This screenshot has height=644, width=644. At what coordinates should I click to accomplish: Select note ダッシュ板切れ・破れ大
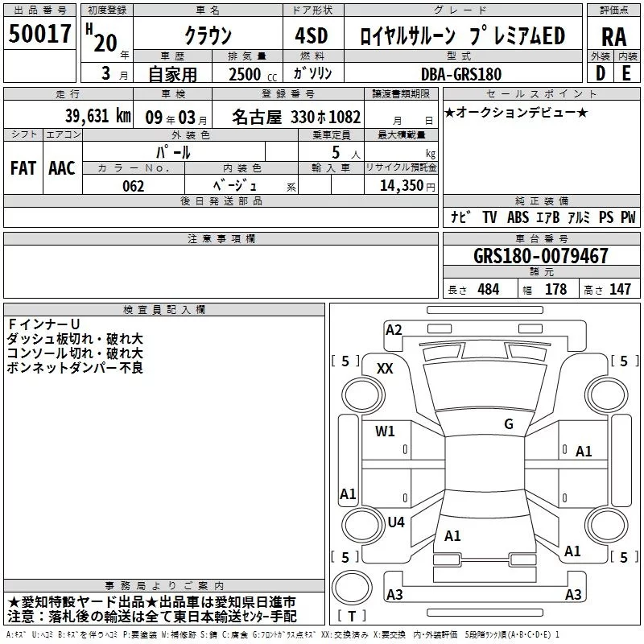pyautogui.click(x=75, y=339)
